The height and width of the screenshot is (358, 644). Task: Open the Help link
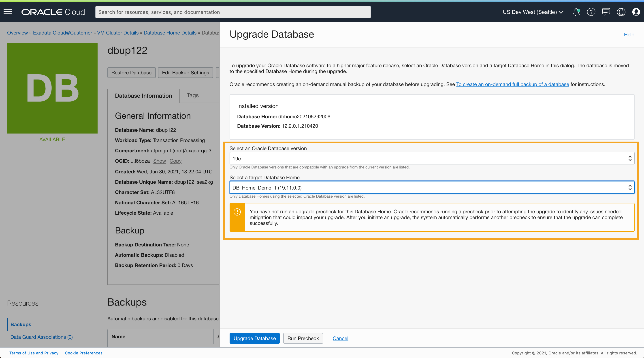pos(629,35)
